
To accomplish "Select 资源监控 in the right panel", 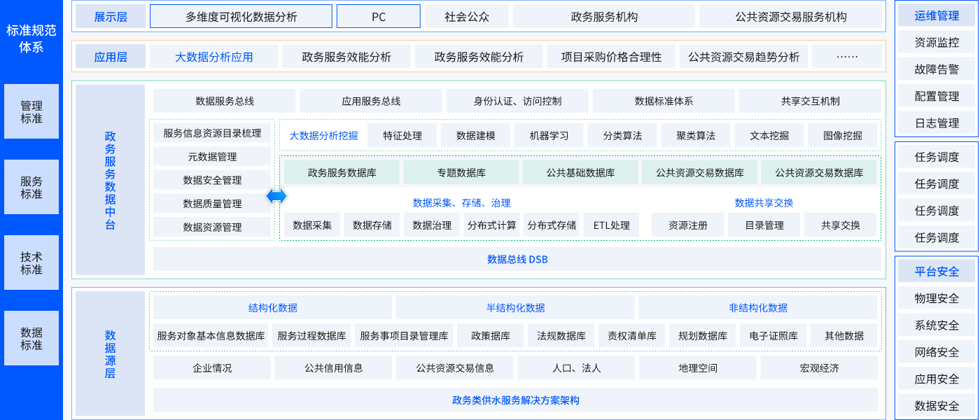I will (x=936, y=43).
